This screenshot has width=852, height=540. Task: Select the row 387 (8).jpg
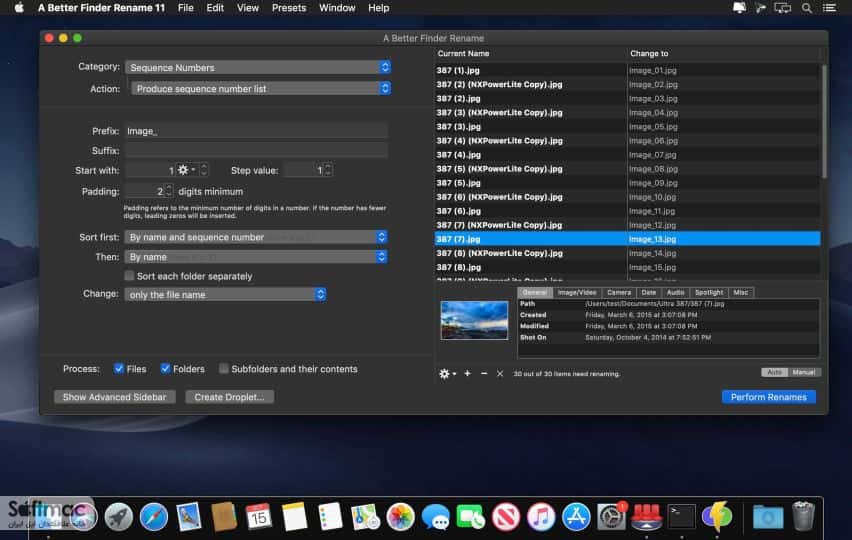point(628,267)
